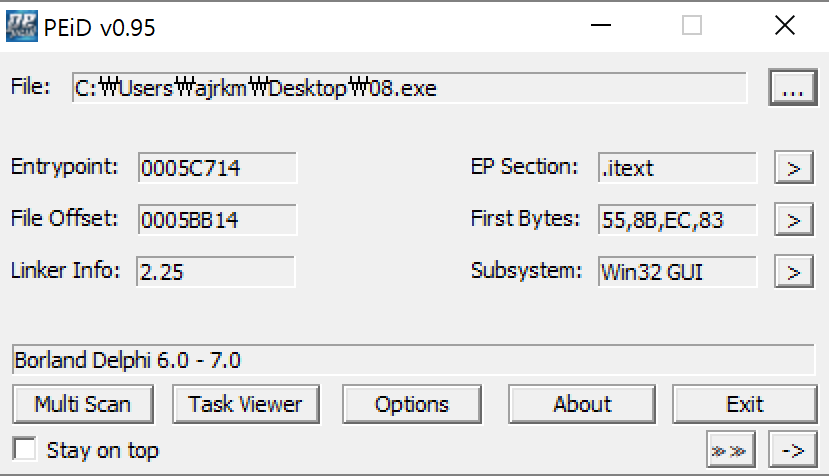This screenshot has height=476, width=829.
Task: Expand Subsystem details with > button
Action: pyautogui.click(x=793, y=271)
